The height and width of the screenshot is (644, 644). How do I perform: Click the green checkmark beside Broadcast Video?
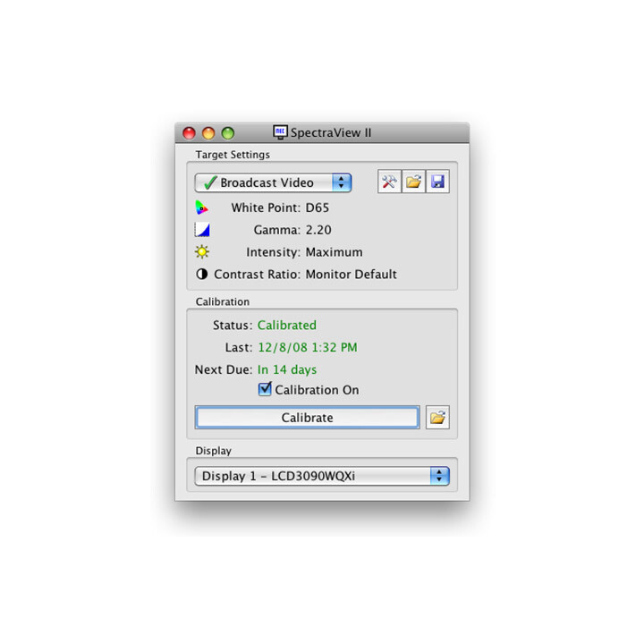pos(210,182)
